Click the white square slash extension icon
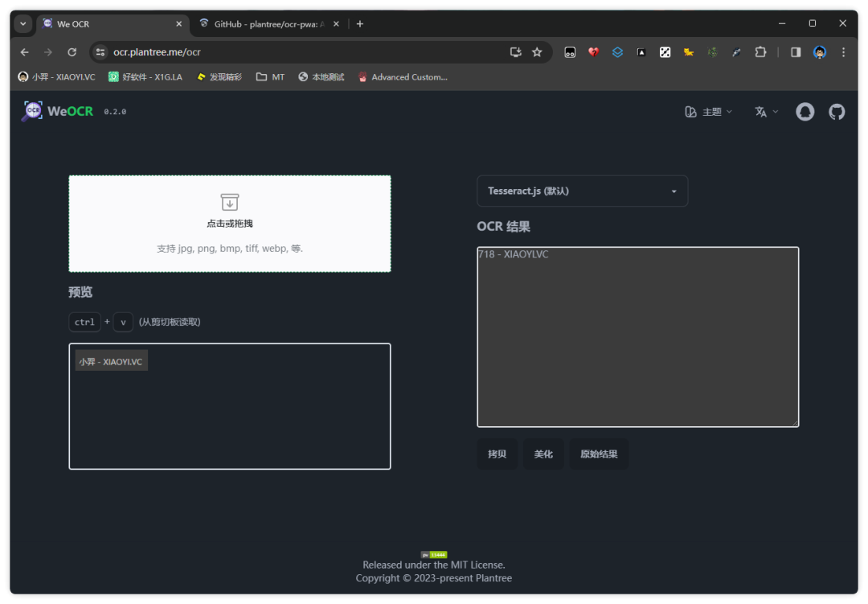 [x=665, y=52]
